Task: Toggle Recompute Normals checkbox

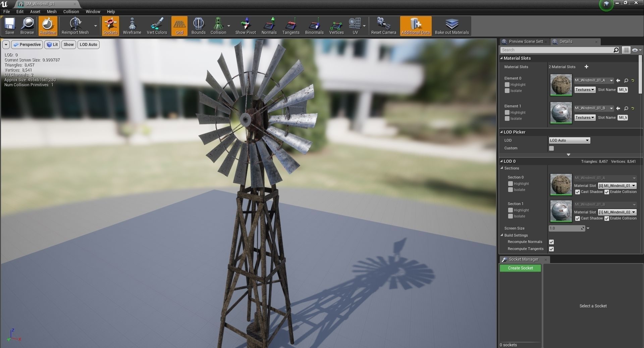Action: pos(551,242)
